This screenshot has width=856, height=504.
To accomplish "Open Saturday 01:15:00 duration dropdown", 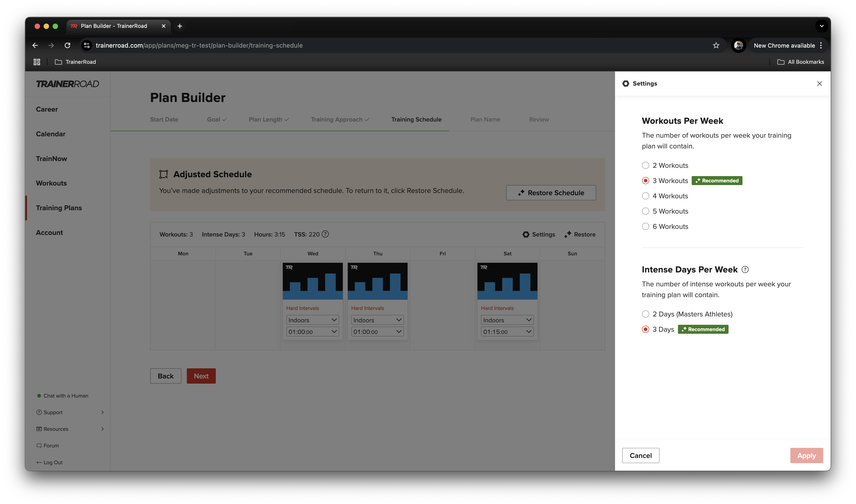I will 507,332.
